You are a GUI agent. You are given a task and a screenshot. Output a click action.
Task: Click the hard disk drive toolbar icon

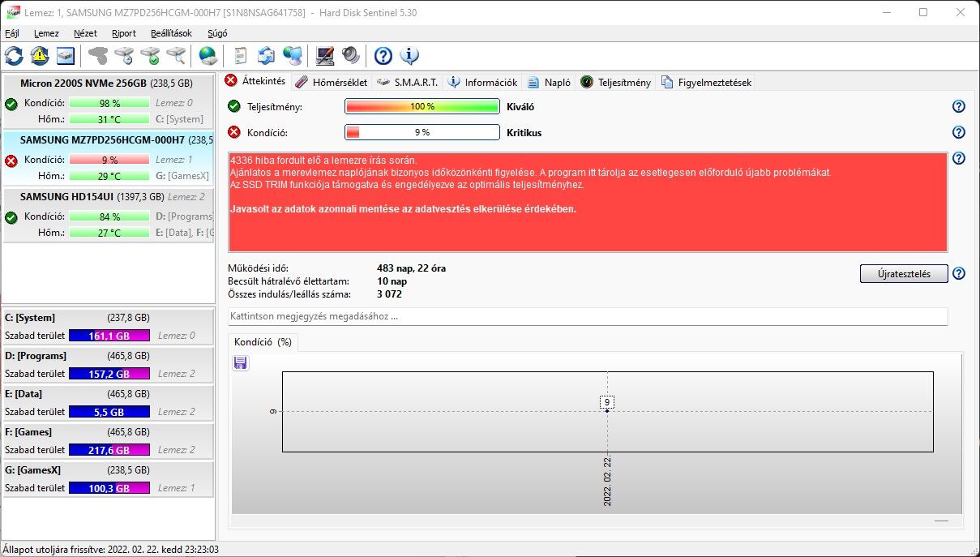(66, 56)
